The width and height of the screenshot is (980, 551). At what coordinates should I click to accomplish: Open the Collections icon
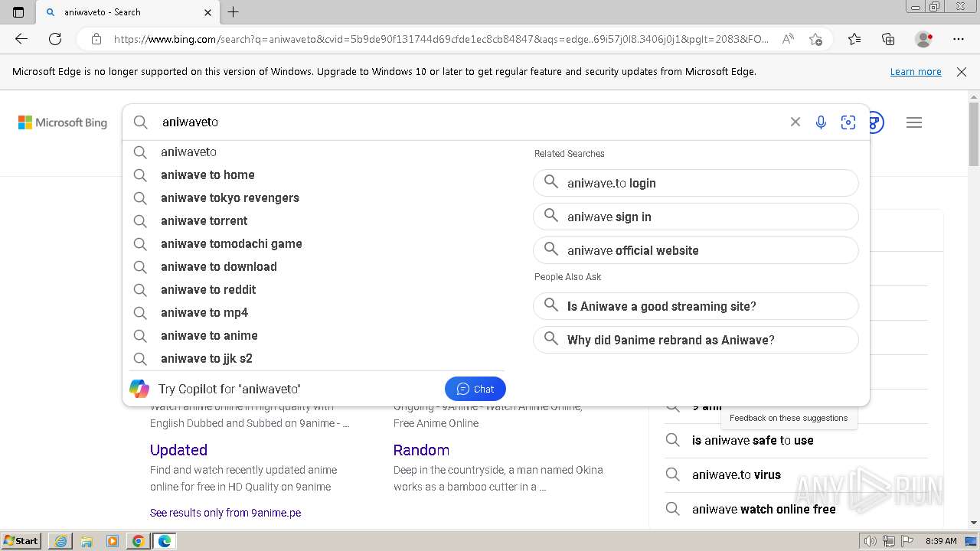pos(888,39)
